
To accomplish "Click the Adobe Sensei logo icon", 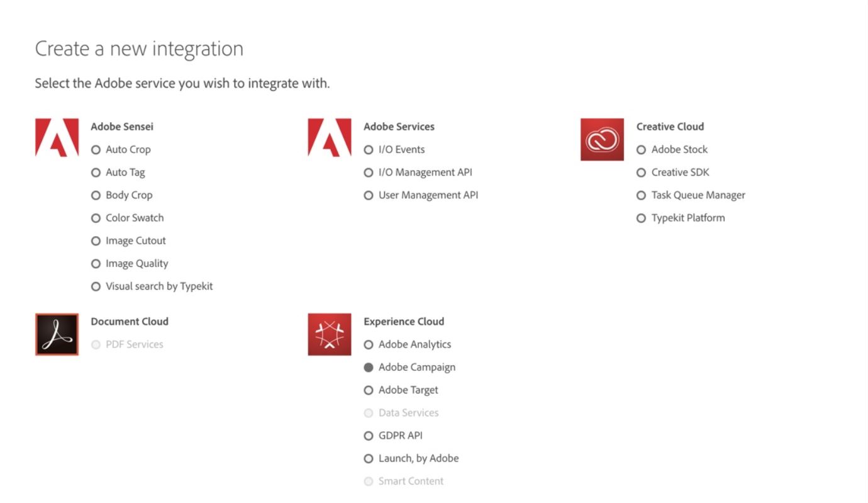I will pos(57,137).
